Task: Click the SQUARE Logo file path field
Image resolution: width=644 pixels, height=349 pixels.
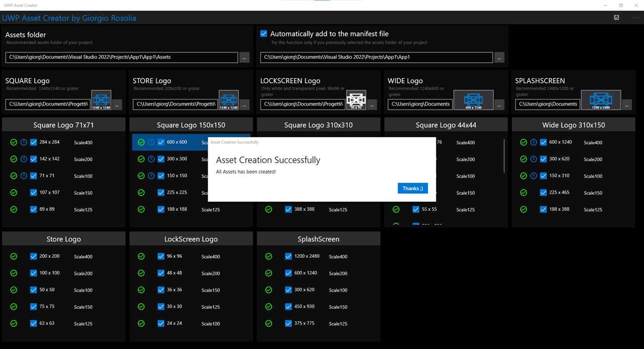Action: tap(48, 105)
